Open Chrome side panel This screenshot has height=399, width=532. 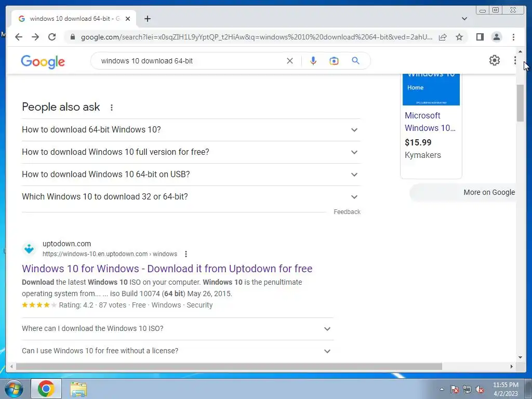pyautogui.click(x=480, y=37)
